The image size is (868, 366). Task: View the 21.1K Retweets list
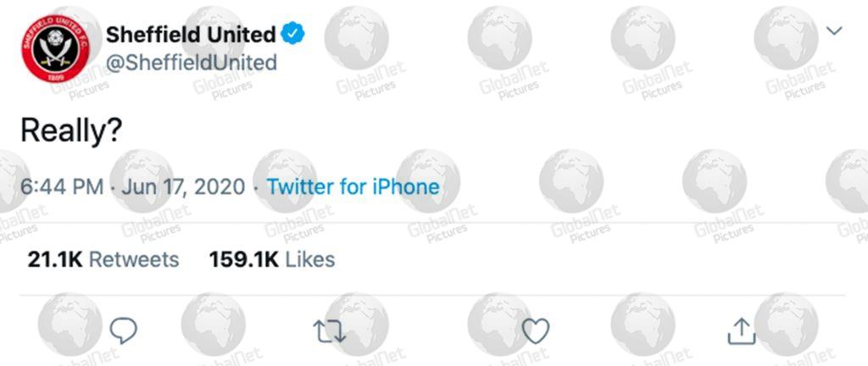coord(103,259)
